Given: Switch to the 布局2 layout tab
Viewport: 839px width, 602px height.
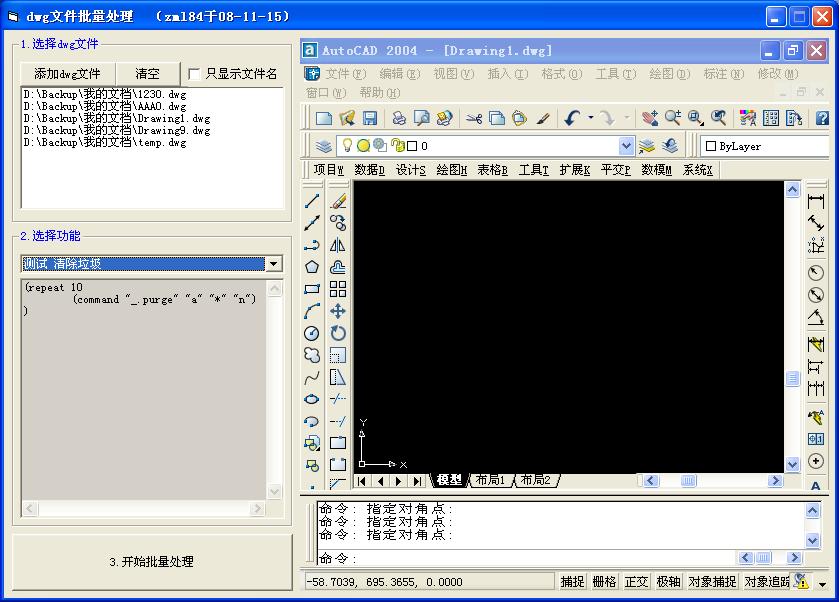Looking at the screenshot, I should click(x=536, y=480).
